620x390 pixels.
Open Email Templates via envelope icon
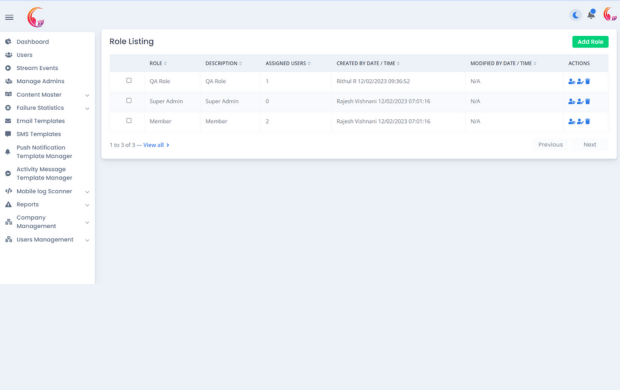pyautogui.click(x=8, y=121)
